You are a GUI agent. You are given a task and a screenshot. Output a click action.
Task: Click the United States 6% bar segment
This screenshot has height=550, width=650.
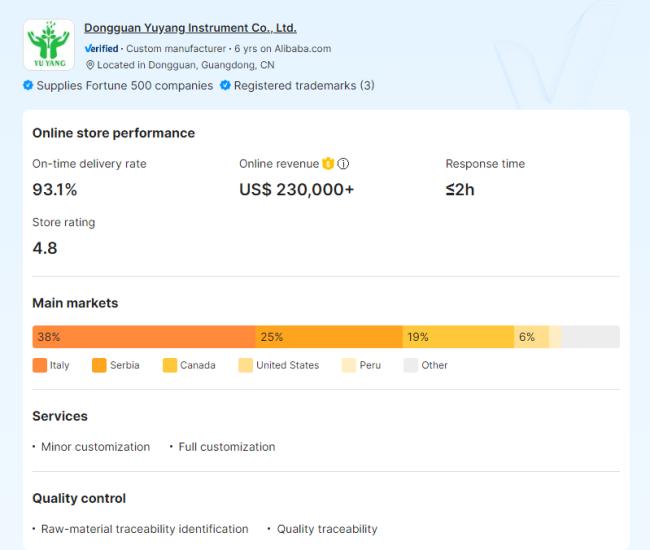point(531,337)
